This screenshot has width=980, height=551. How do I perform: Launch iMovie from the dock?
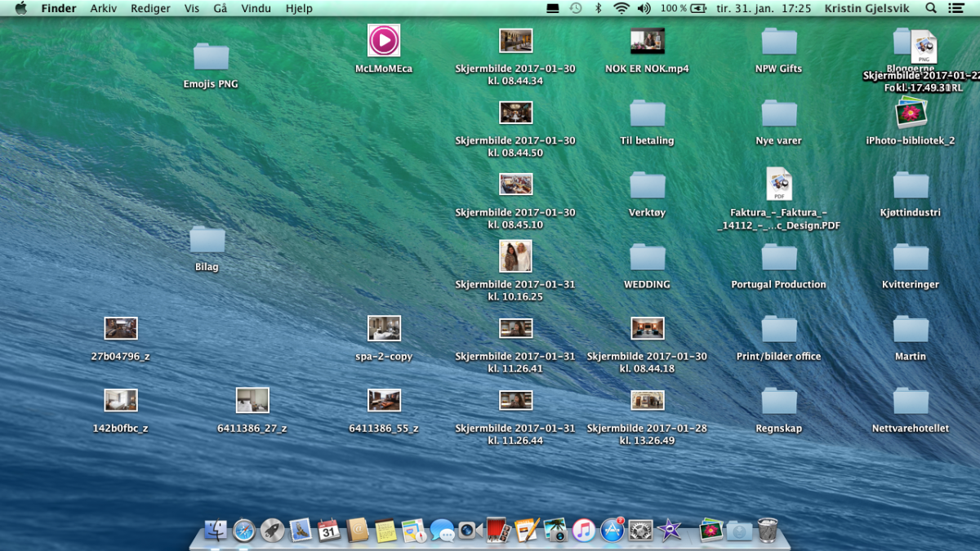669,531
